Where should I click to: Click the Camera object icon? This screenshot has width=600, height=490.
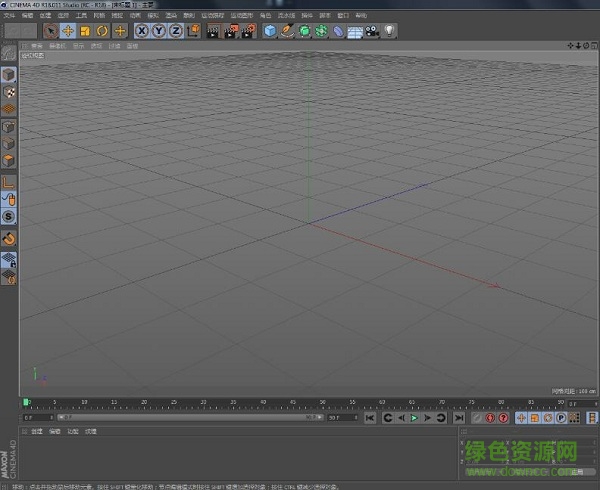(x=372, y=31)
